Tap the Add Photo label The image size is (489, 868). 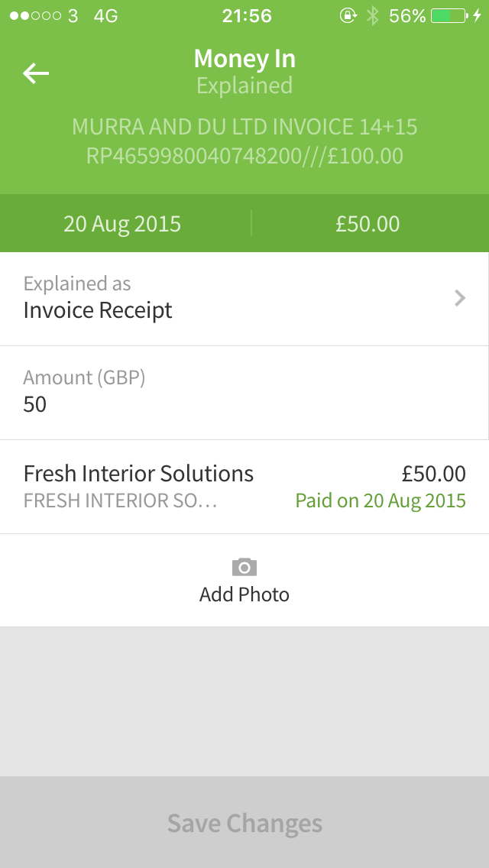[244, 594]
